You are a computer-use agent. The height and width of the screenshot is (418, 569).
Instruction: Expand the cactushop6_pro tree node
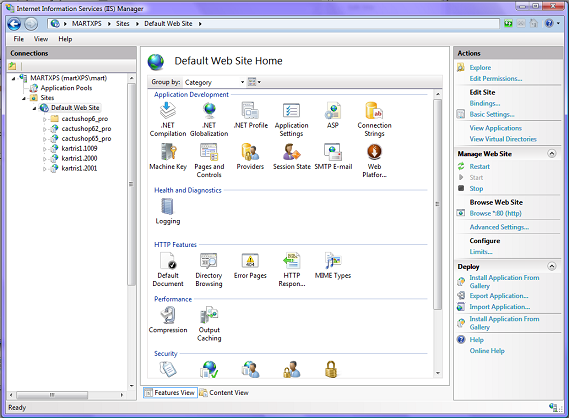(x=45, y=119)
